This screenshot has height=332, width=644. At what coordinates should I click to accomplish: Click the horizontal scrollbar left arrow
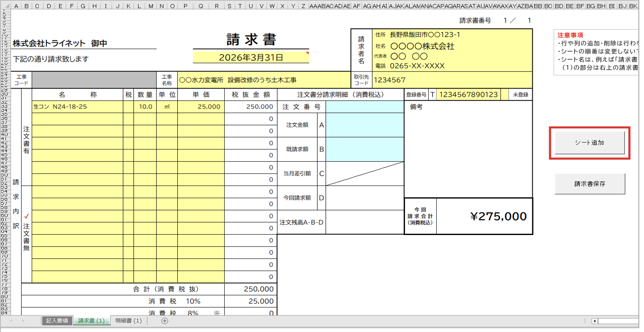[x=594, y=321]
